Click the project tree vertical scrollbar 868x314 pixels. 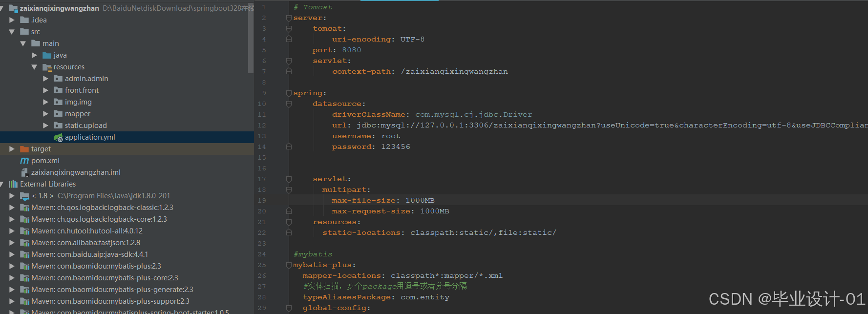click(251, 39)
